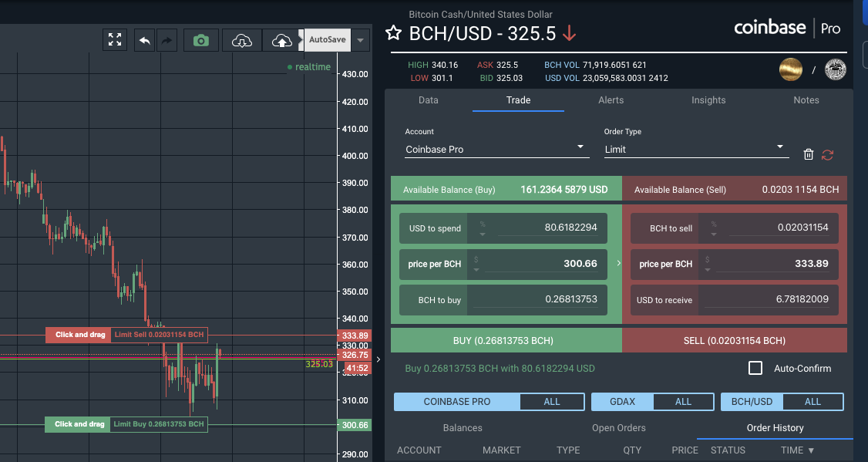Click the MARKET column header
The height and width of the screenshot is (462, 868).
pos(502,450)
